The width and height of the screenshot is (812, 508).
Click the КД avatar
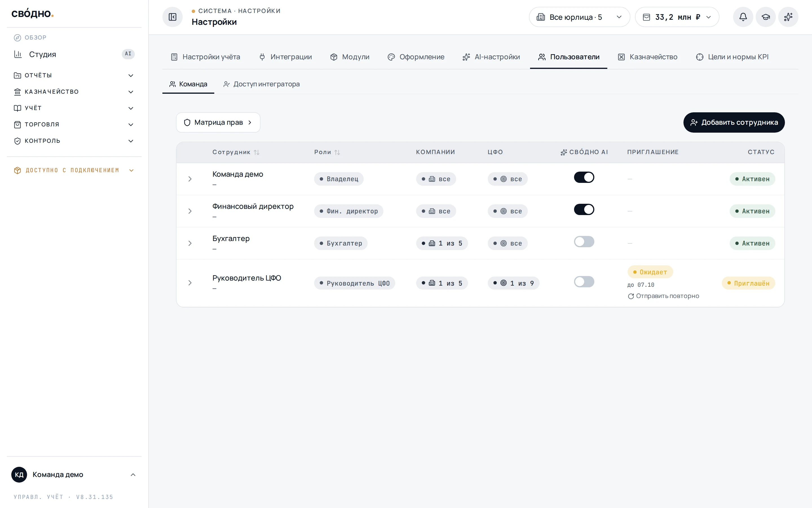[19, 474]
